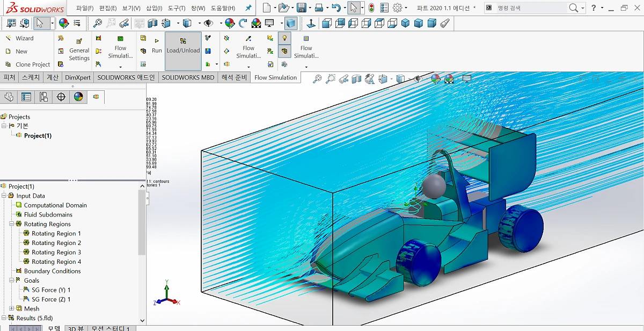Save the part with the floppy icon
The height and width of the screenshot is (331, 644).
[x=301, y=8]
